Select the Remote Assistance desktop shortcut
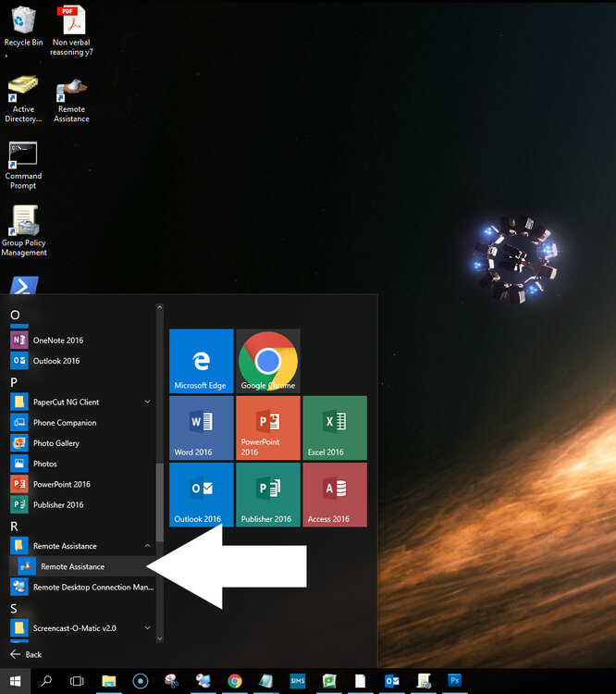 [x=71, y=101]
